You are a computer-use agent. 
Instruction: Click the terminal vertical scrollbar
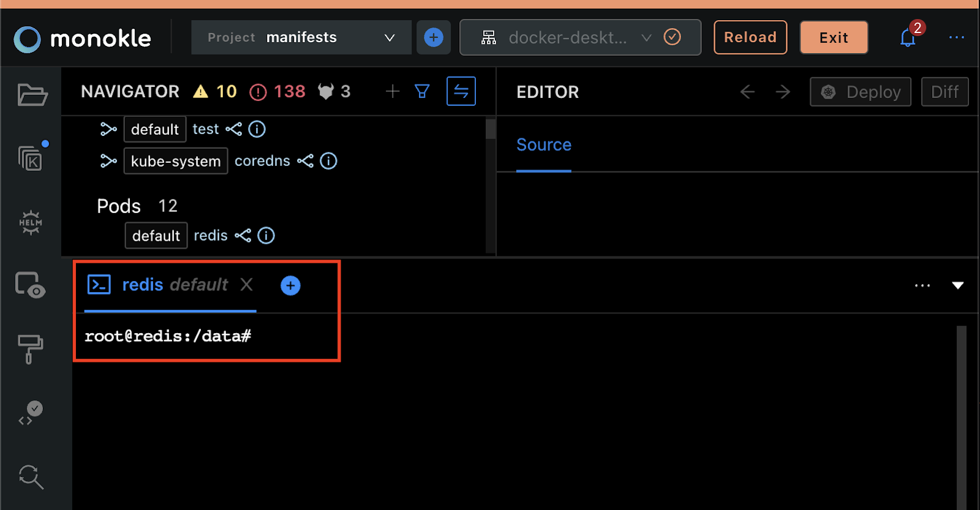[962, 418]
